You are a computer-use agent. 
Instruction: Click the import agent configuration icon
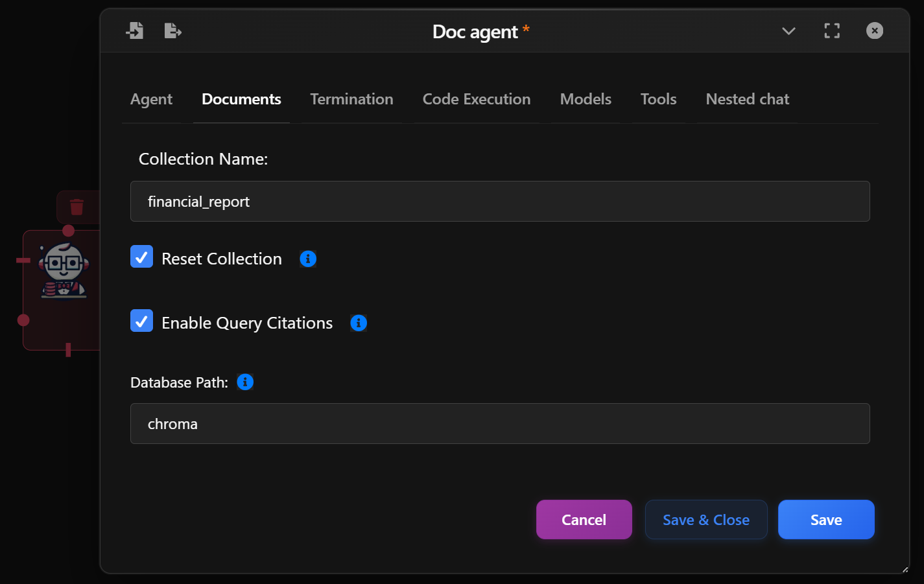pyautogui.click(x=135, y=30)
